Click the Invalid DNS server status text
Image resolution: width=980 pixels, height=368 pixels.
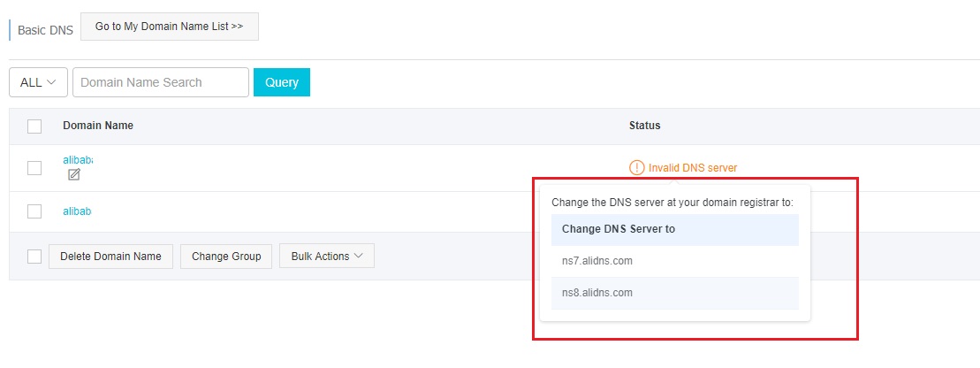(x=692, y=167)
